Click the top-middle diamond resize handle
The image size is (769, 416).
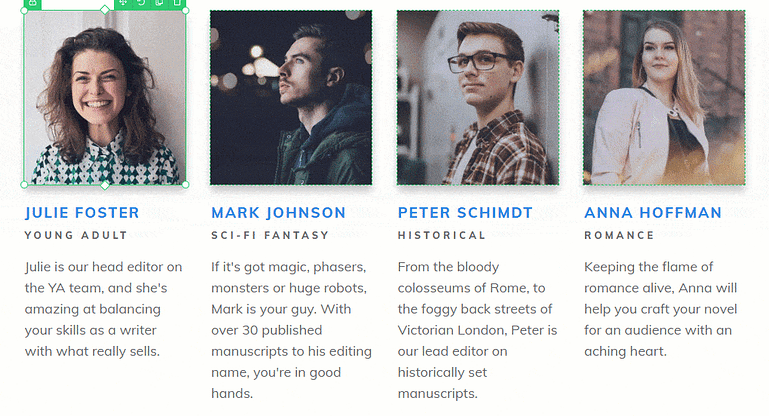[x=105, y=10]
